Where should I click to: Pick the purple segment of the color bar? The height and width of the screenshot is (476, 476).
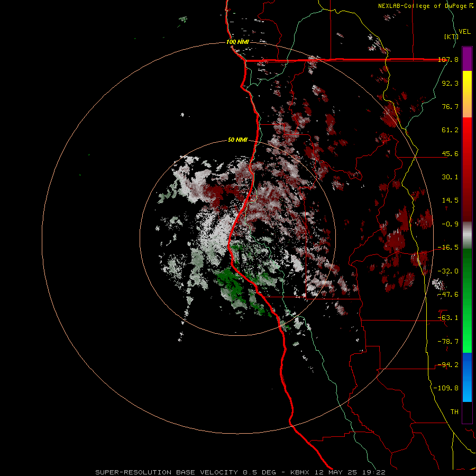click(467, 59)
